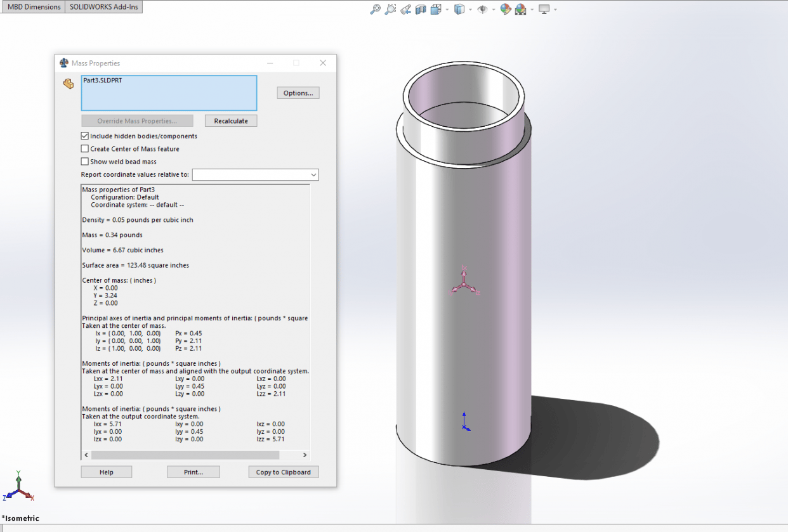788x532 pixels.
Task: Click the Hide/Show Items eye icon
Action: pos(483,9)
